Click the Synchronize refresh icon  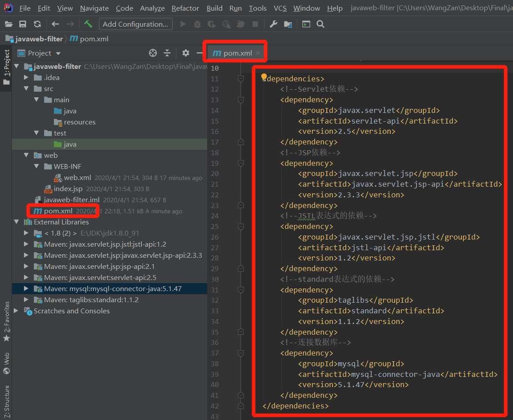click(37, 24)
